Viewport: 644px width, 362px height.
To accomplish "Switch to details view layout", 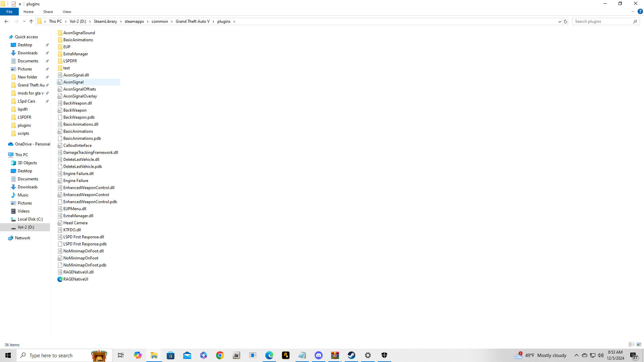I will coord(632,345).
